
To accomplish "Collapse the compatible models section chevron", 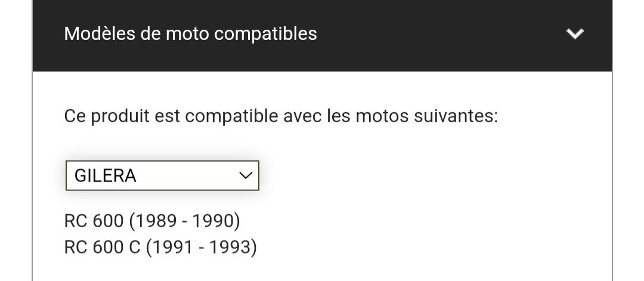I will click(575, 34).
